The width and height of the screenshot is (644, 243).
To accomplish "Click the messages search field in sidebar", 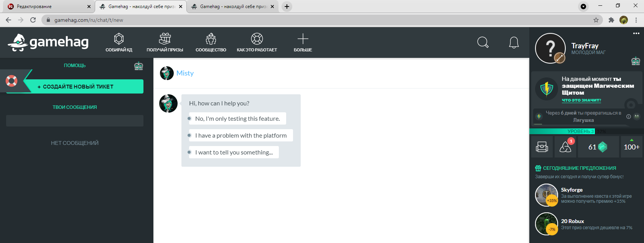I will point(75,121).
